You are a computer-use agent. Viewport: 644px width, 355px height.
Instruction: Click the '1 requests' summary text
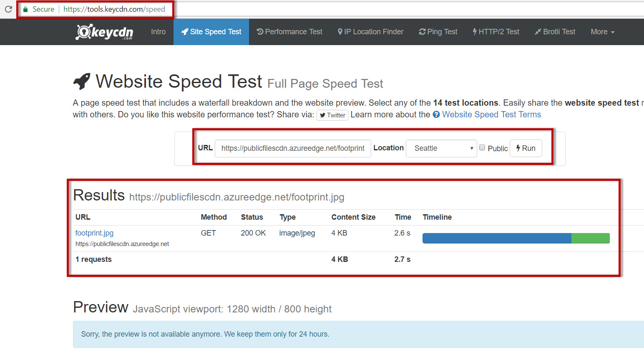pyautogui.click(x=93, y=259)
